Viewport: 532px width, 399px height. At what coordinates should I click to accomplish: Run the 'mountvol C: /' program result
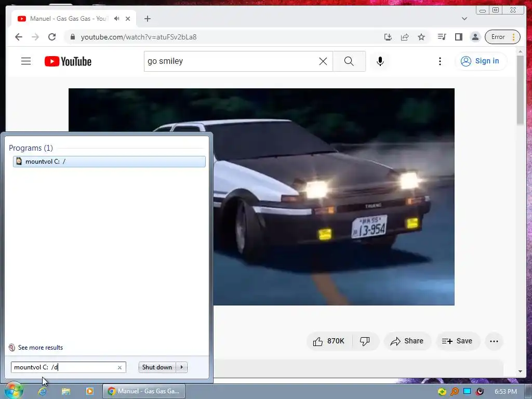pos(109,162)
